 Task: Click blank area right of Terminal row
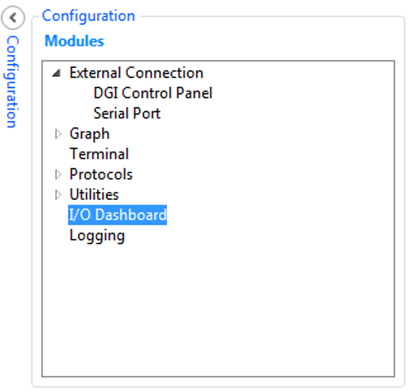point(262,154)
